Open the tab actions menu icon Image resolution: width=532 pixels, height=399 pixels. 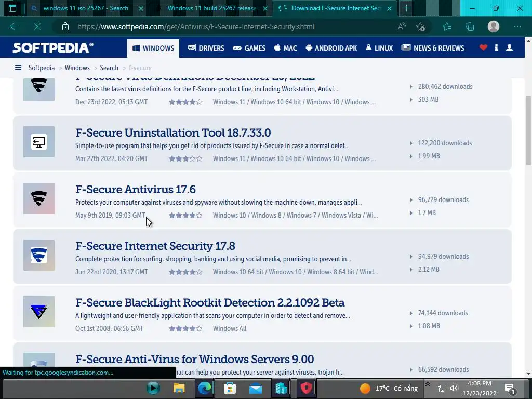(12, 8)
